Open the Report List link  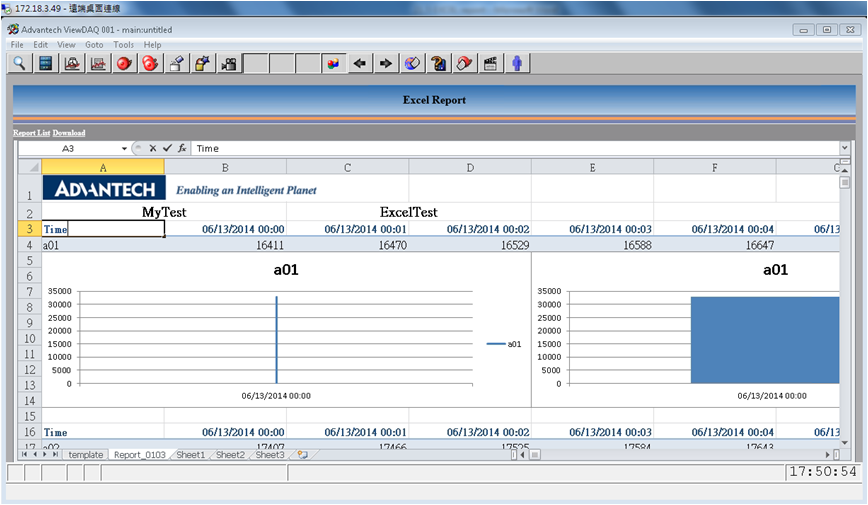(x=32, y=133)
